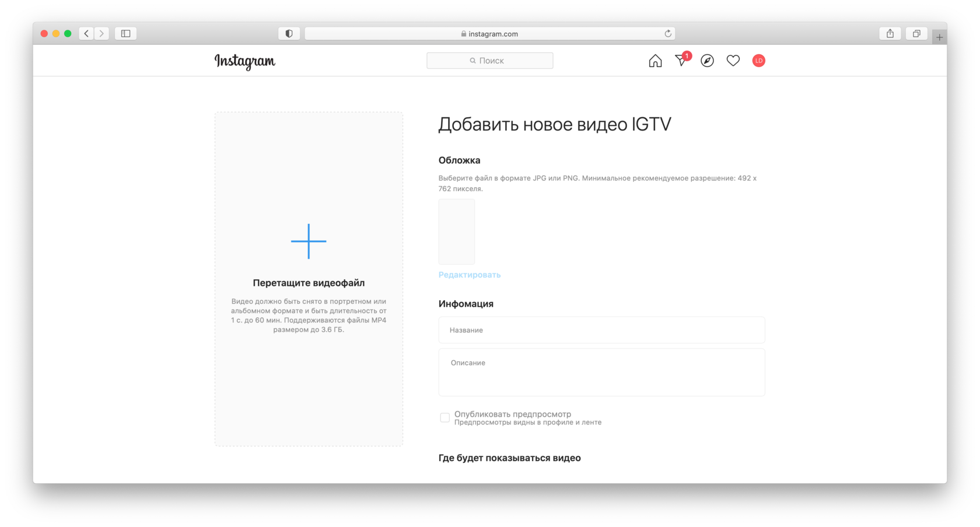980x527 pixels.
Task: Open the red profile avatar
Action: 758,61
